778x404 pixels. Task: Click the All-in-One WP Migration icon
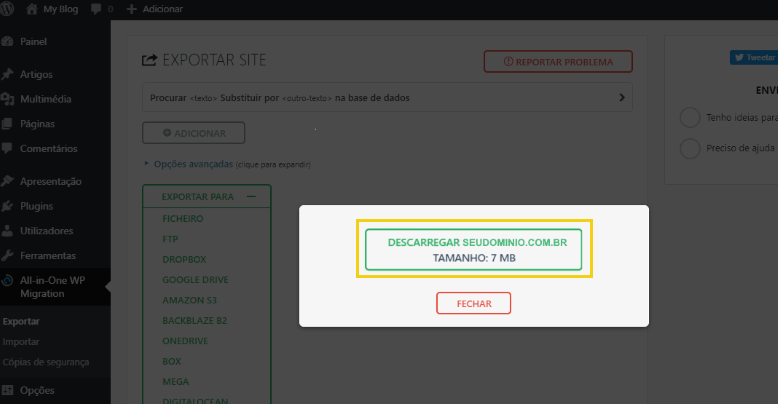tap(7, 281)
